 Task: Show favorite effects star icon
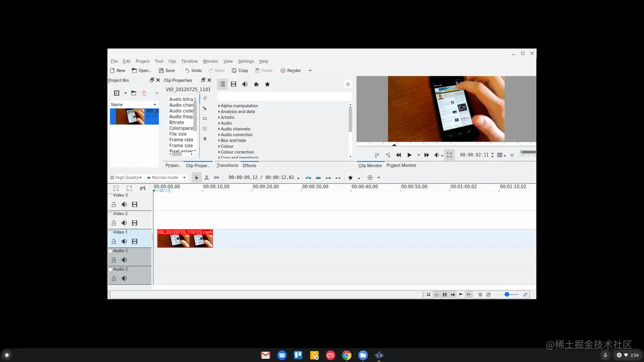coord(267,84)
